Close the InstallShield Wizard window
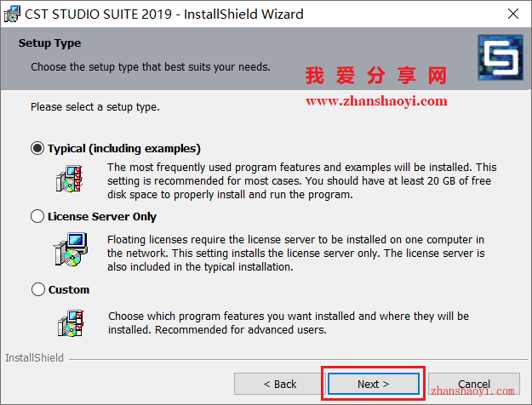This screenshot has height=405, width=532. pyautogui.click(x=513, y=14)
